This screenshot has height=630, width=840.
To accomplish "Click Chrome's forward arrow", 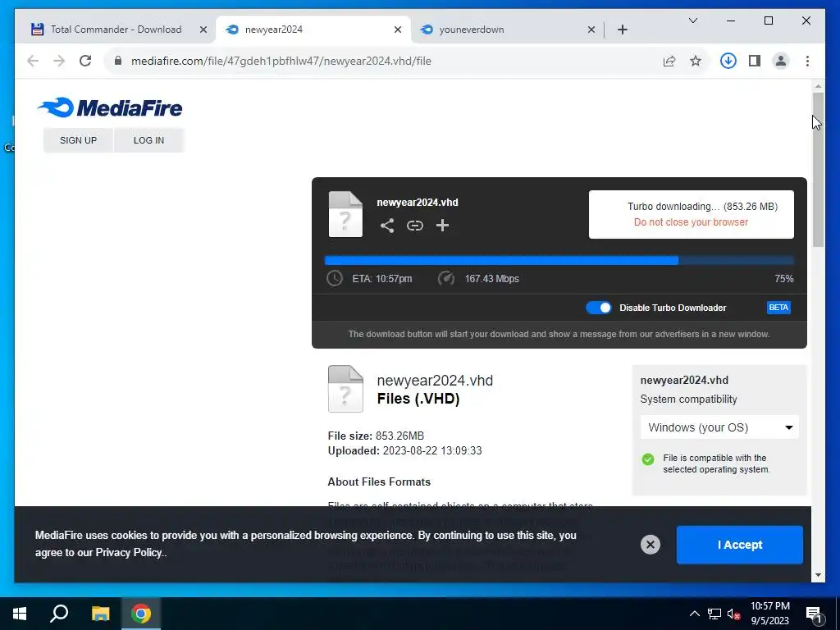I will point(59,61).
